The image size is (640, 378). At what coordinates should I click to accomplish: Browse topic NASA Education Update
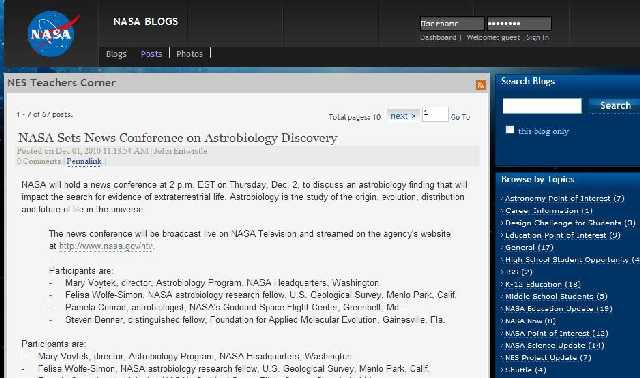(558, 309)
